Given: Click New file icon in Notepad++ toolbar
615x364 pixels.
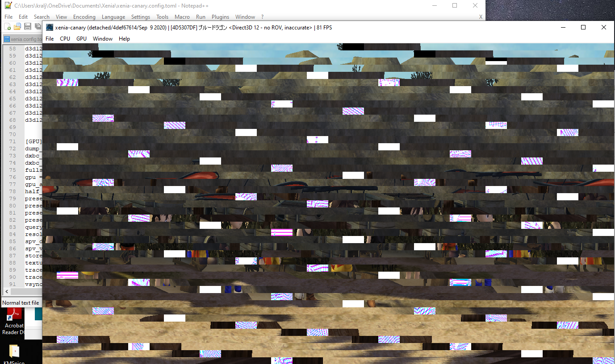Looking at the screenshot, I should [8, 27].
